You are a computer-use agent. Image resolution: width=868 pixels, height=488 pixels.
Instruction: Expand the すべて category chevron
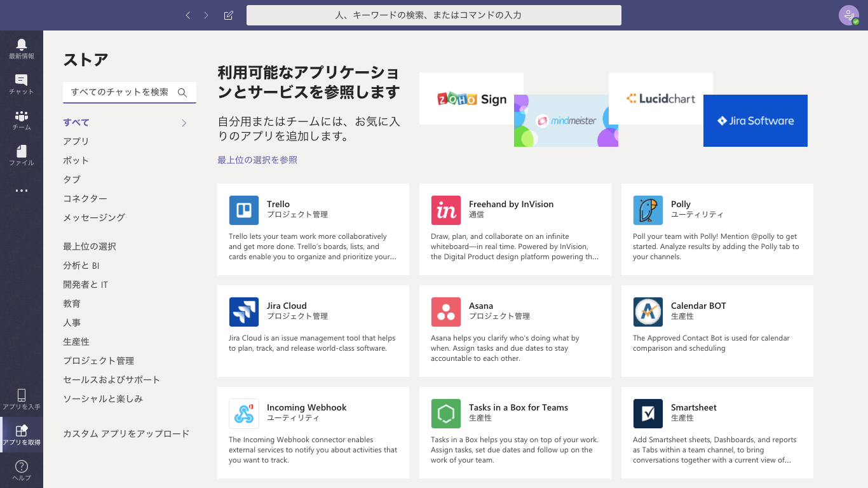tap(184, 123)
